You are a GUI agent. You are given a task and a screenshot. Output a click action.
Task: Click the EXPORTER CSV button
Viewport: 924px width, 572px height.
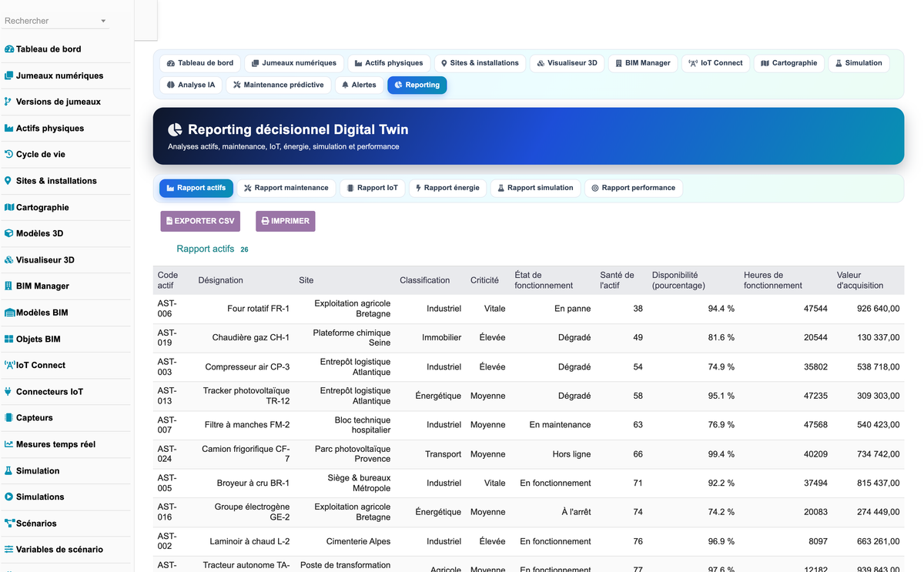coord(200,221)
